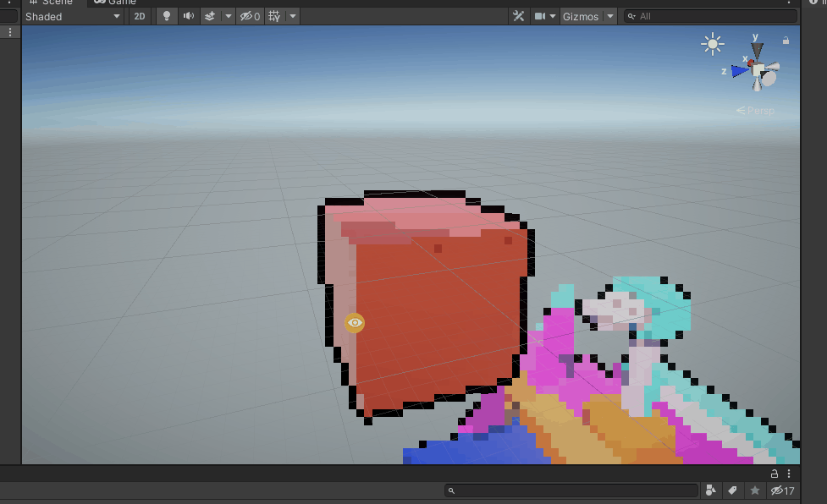
Task: Click the green Y axis cone of orientation gizmo
Action: 758,51
